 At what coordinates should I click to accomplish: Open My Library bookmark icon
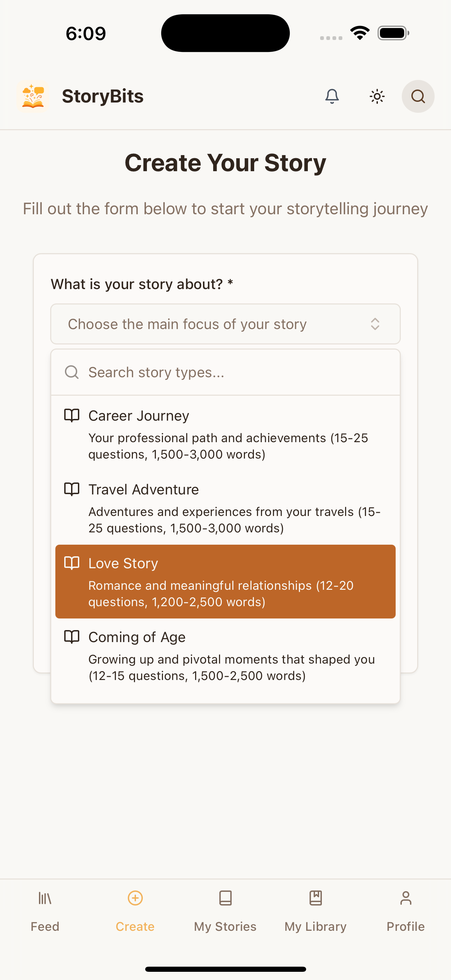[x=316, y=898]
